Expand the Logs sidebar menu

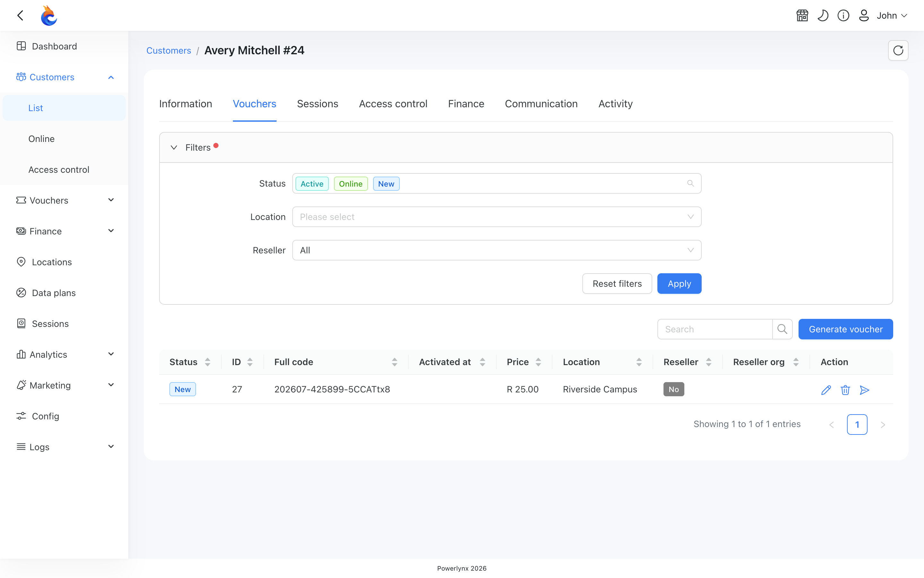click(64, 447)
